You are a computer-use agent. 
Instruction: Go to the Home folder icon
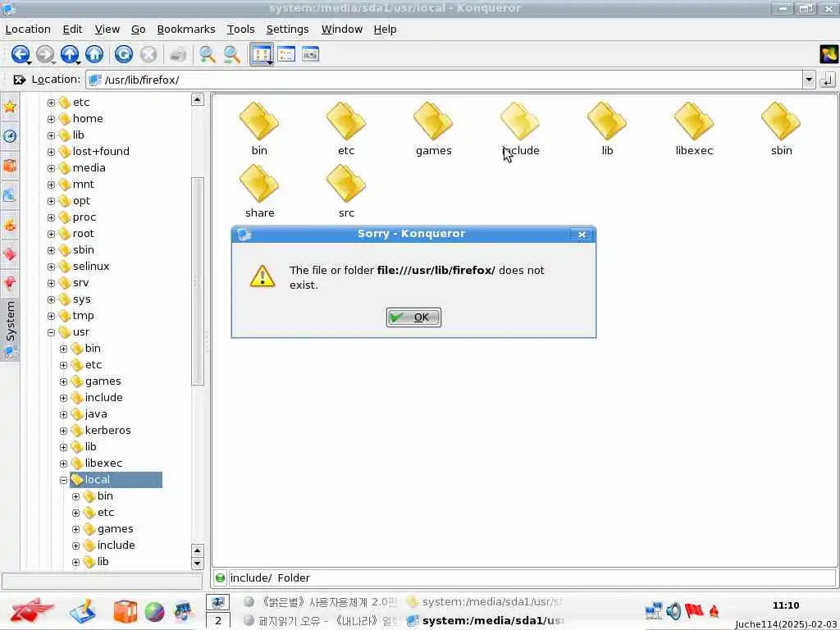click(94, 54)
